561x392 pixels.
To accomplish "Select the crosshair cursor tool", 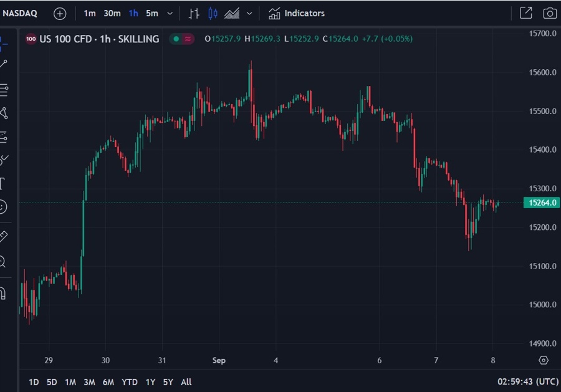I will coord(4,44).
